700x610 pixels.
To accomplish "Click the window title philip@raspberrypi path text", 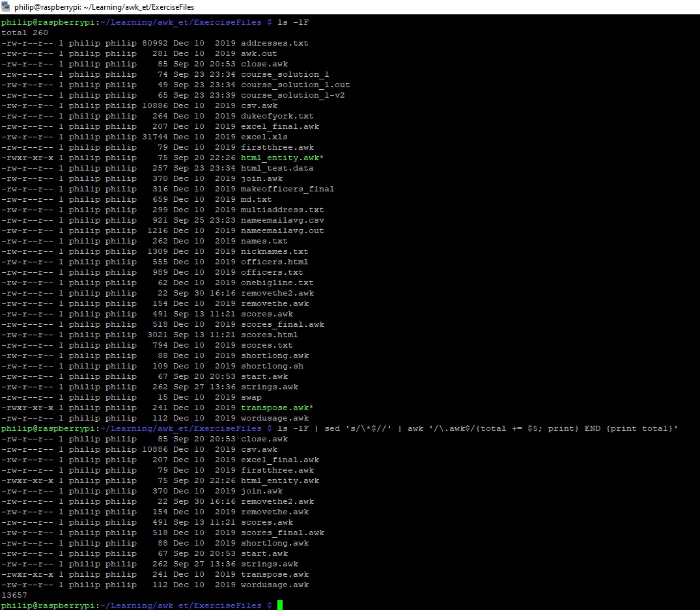I will [x=104, y=7].
